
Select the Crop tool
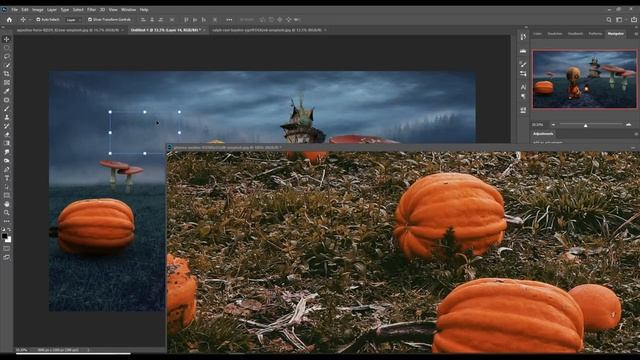[x=7, y=74]
